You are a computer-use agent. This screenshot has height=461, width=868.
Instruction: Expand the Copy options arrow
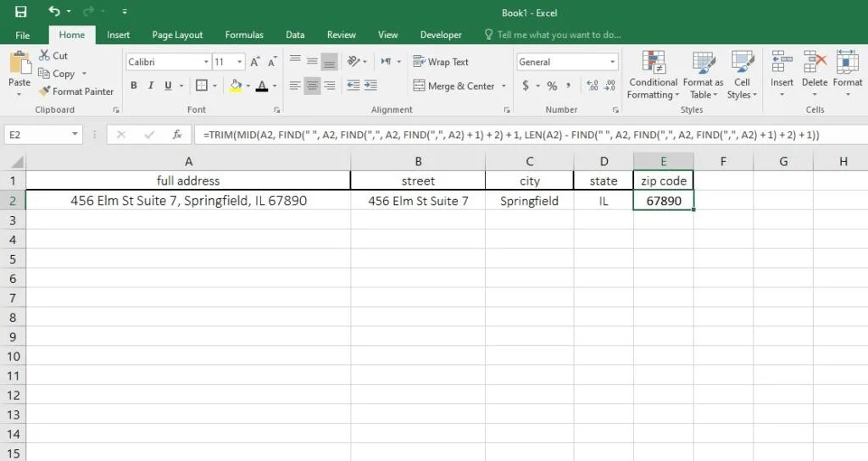click(x=84, y=74)
